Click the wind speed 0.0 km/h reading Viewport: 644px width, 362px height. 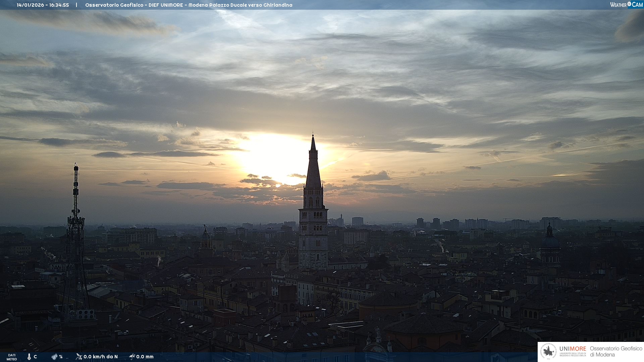point(101,357)
